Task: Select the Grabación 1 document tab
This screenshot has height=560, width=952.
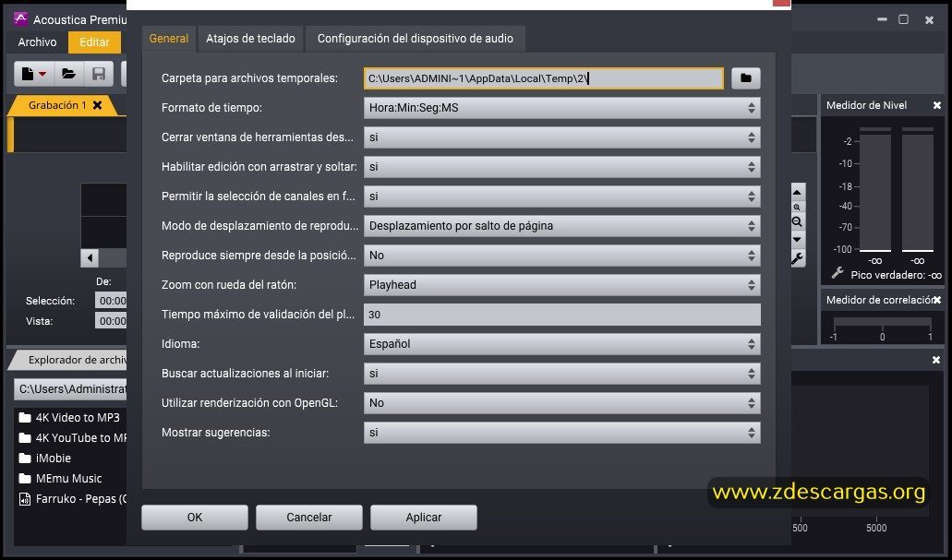Action: click(57, 105)
